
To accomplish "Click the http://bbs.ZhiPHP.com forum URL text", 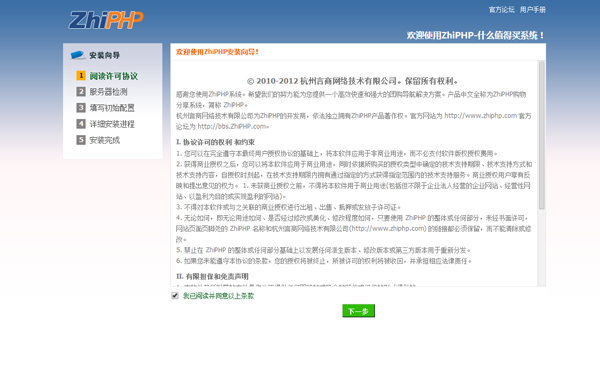I will coord(232,126).
